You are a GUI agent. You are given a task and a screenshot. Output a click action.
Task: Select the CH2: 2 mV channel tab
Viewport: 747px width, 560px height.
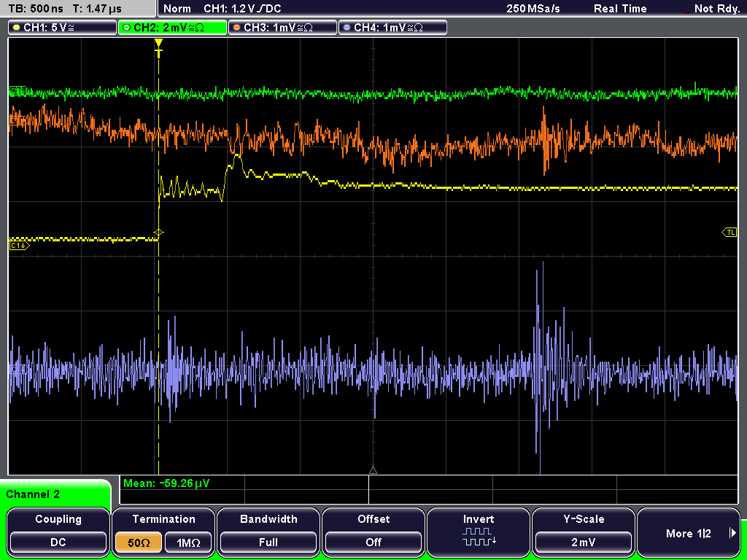[172, 28]
